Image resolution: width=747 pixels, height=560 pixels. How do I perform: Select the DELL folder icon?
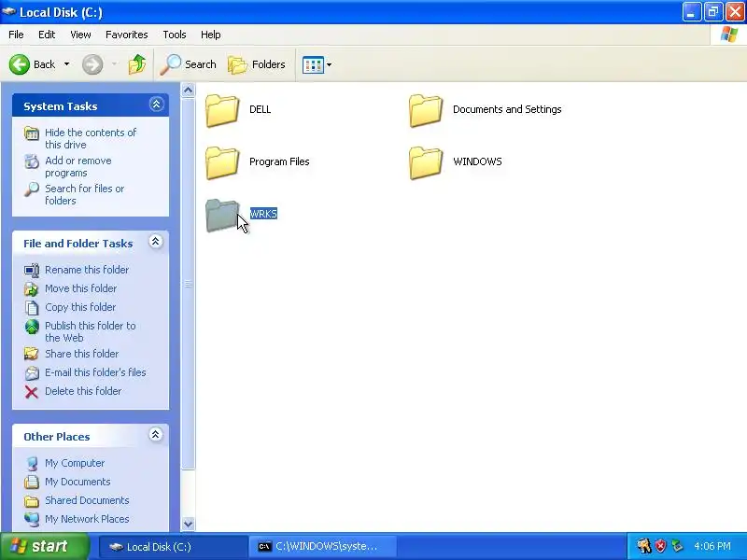(222, 110)
